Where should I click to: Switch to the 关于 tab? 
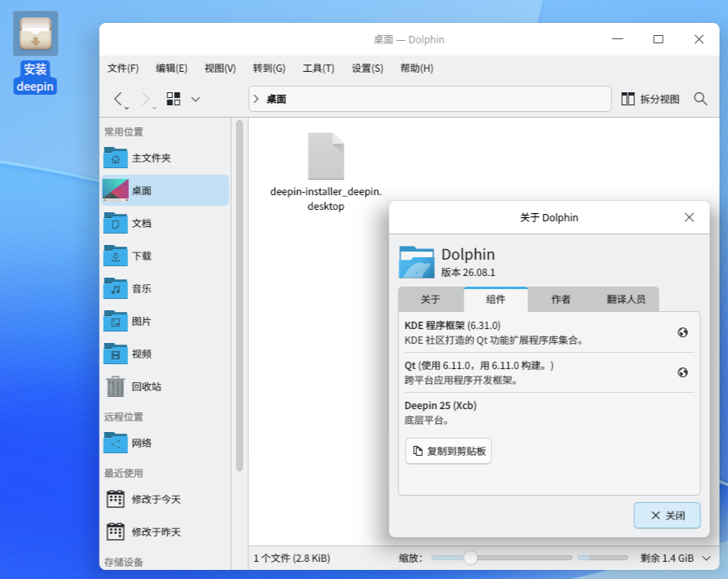[430, 299]
